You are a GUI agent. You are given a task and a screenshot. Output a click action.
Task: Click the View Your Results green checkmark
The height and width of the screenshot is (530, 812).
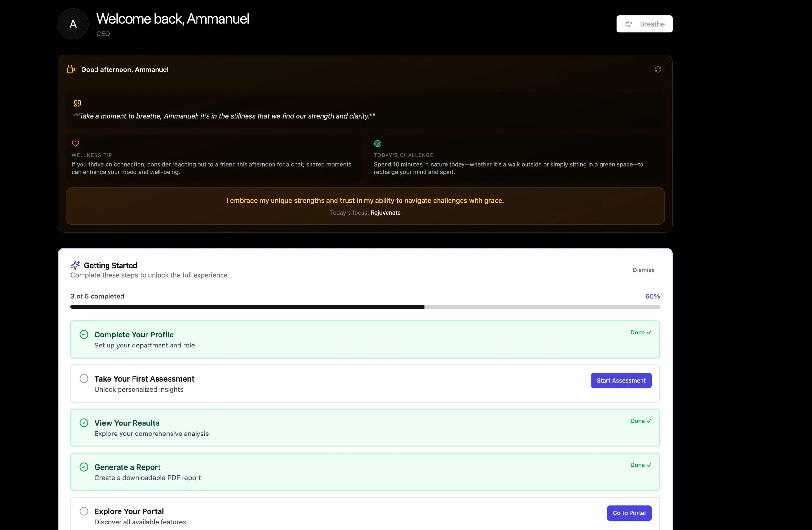point(83,423)
